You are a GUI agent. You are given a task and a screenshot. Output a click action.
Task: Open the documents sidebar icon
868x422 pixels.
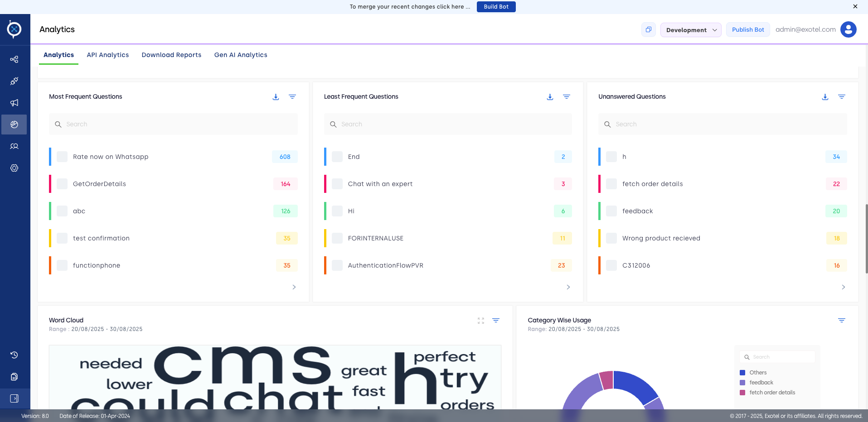tap(14, 377)
